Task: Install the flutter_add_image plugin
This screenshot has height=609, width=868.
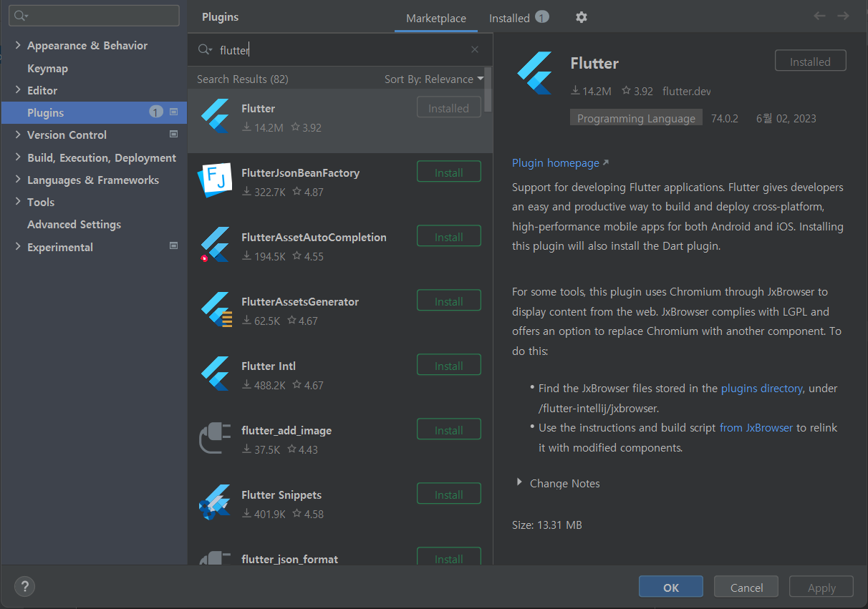Action: pyautogui.click(x=449, y=430)
